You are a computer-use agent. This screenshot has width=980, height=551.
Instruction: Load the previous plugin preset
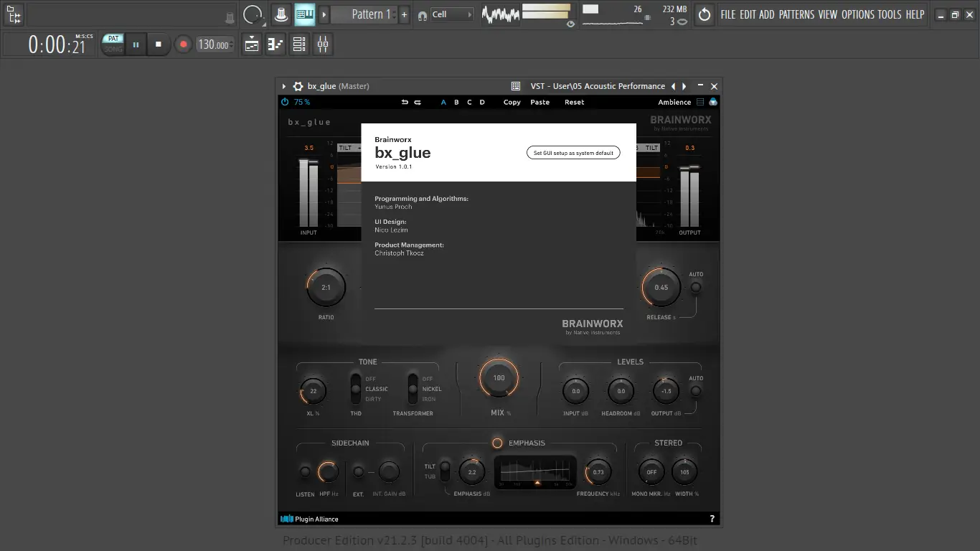tap(673, 86)
